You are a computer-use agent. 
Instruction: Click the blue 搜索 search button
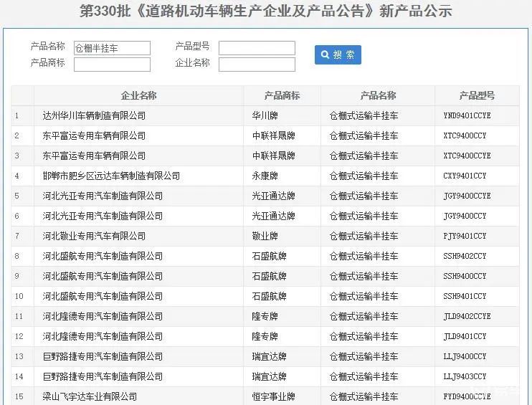338,54
